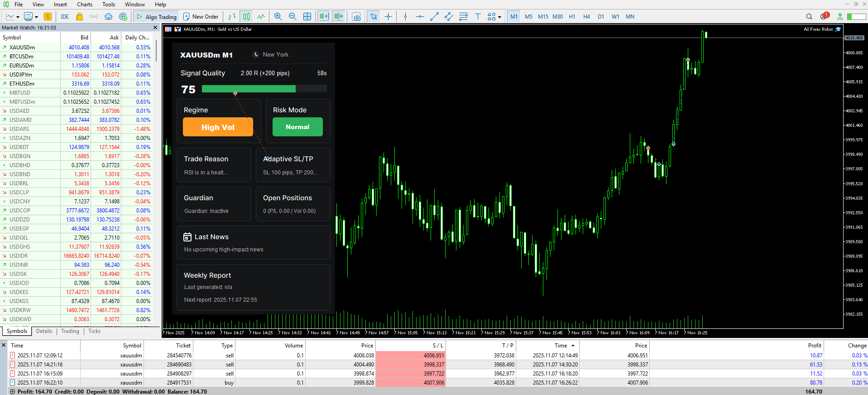
Task: Select BTCUSDm row in Market Watch
Action: [x=76, y=56]
